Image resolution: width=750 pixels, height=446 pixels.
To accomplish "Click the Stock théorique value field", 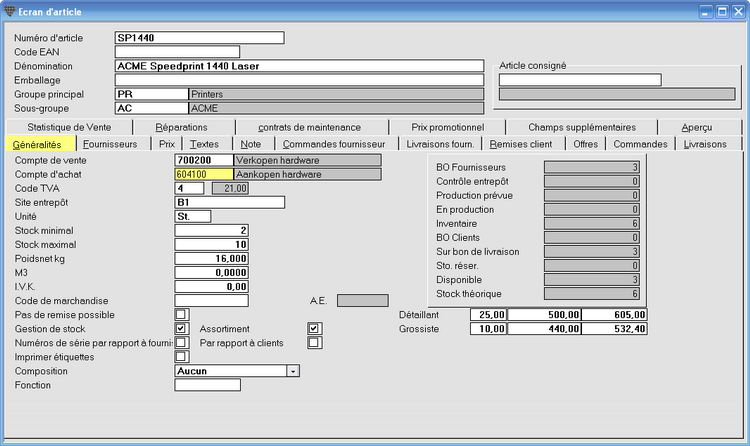I will click(x=592, y=294).
